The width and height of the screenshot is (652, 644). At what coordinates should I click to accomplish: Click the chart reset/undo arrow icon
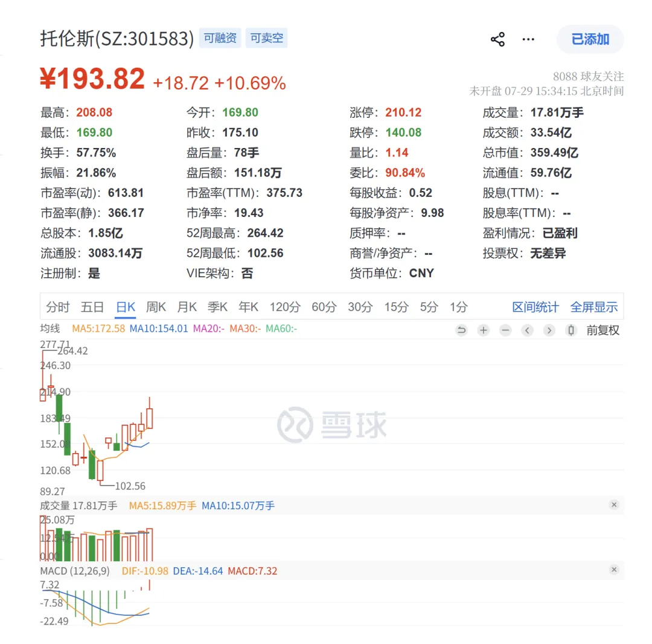461,330
